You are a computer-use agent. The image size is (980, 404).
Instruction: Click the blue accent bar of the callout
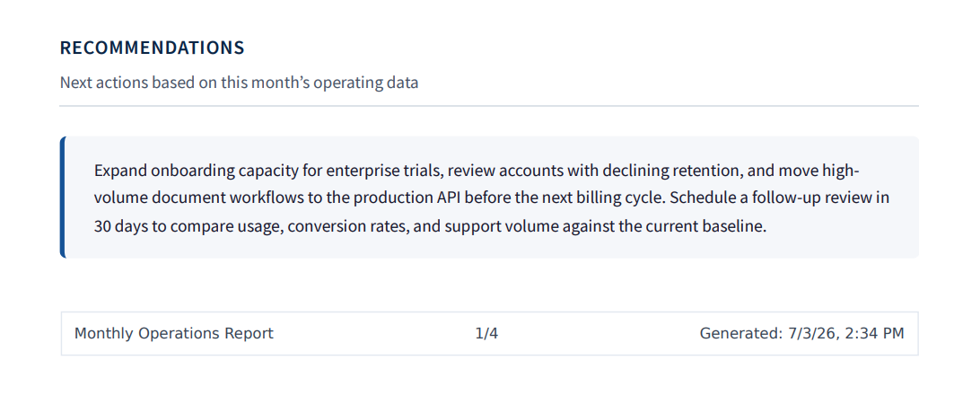tap(63, 197)
